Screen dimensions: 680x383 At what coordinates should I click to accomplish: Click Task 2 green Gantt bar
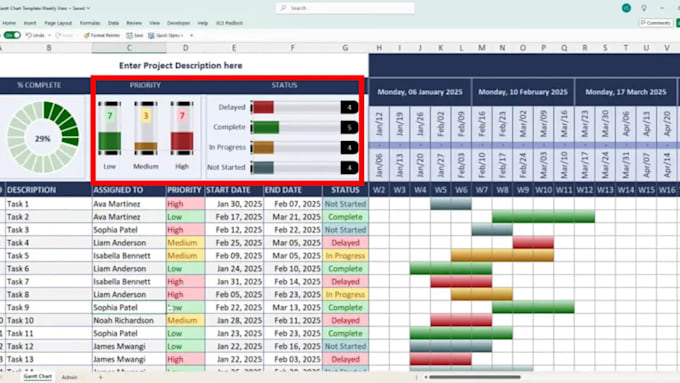[x=543, y=216]
